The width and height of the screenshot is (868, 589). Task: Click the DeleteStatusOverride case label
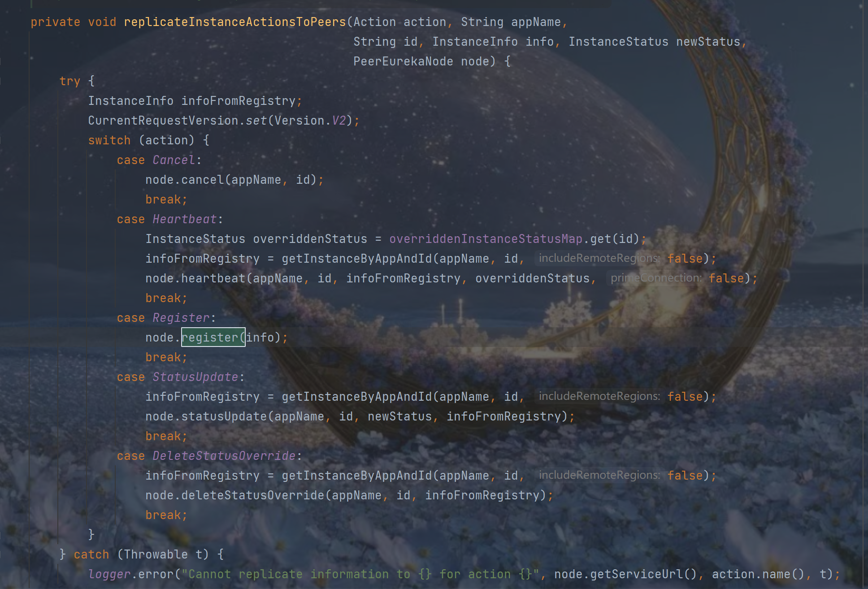224,456
